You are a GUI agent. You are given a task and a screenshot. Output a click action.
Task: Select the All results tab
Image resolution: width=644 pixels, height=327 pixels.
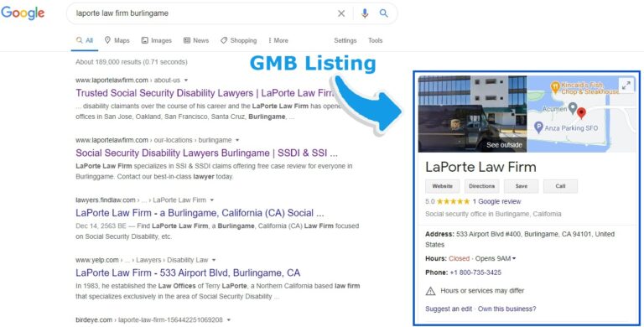point(85,40)
